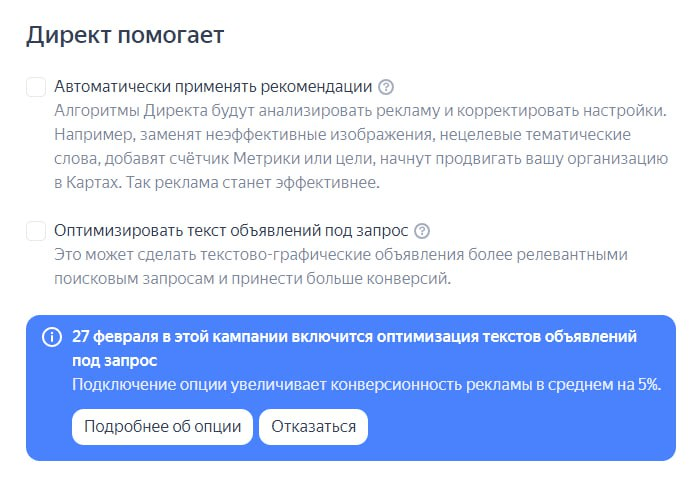Click the line 'поисковым запросам и принести больше конверсий.'
The width and height of the screenshot is (694, 490).
[252, 279]
